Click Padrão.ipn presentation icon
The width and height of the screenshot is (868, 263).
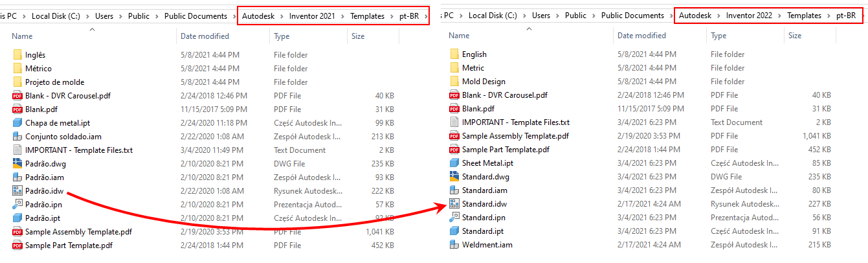[x=17, y=205]
